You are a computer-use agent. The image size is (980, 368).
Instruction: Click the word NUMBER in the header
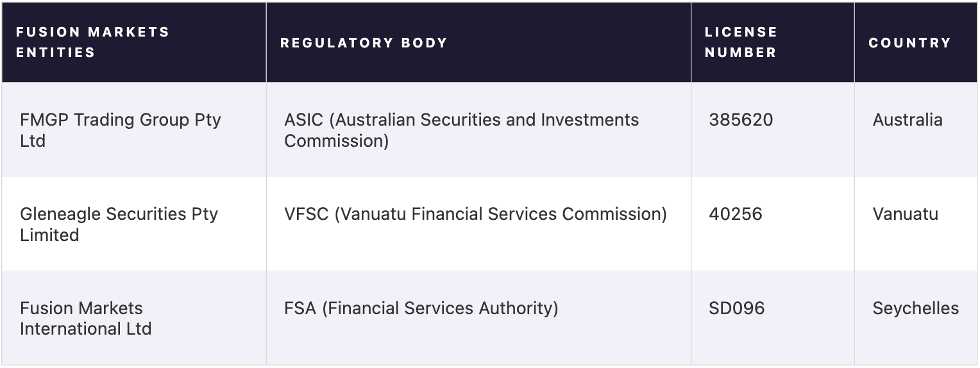[740, 53]
